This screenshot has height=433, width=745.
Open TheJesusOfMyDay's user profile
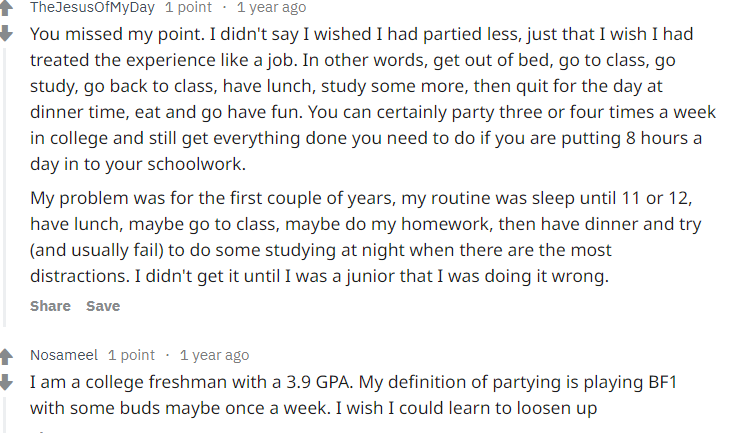[x=92, y=8]
